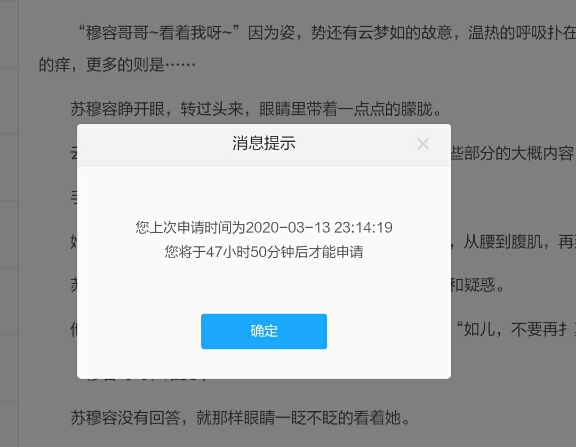Viewport: 576px width, 447px height.
Task: Click the empty gray header bar left of 消息提示
Action: (154, 144)
